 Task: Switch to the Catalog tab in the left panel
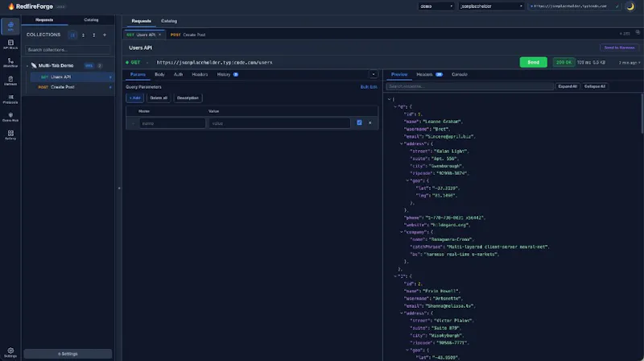(x=91, y=19)
